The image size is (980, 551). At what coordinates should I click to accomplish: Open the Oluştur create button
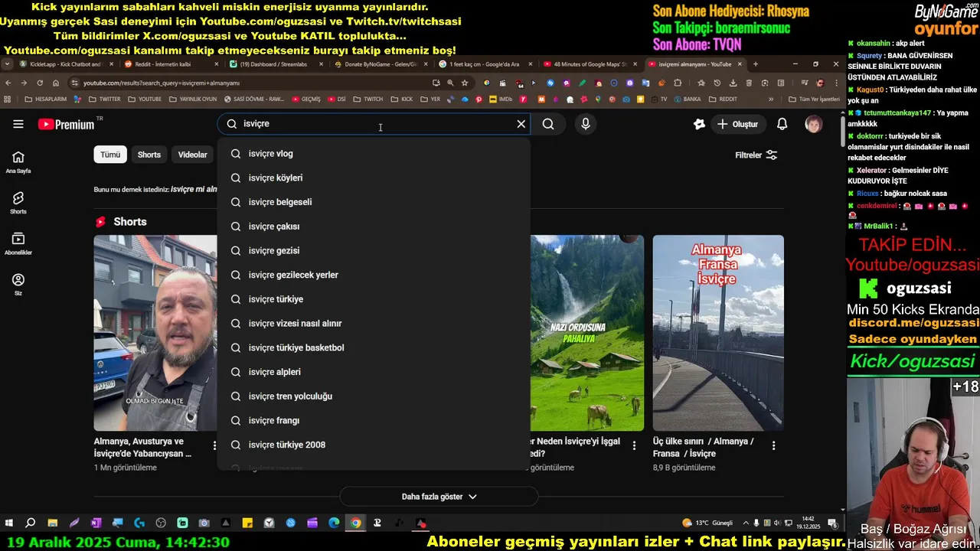point(737,124)
